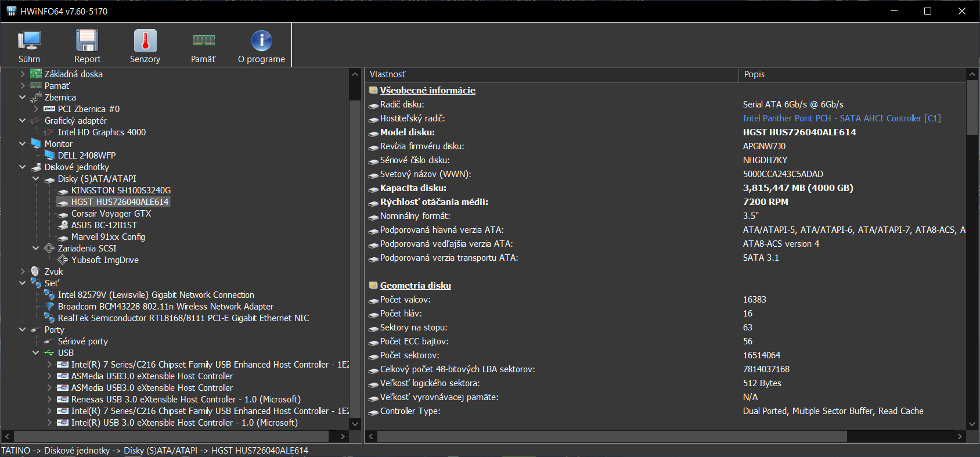The height and width of the screenshot is (457, 980).
Task: Select the ASUS BC-12B1ST optical drive
Action: (x=104, y=225)
